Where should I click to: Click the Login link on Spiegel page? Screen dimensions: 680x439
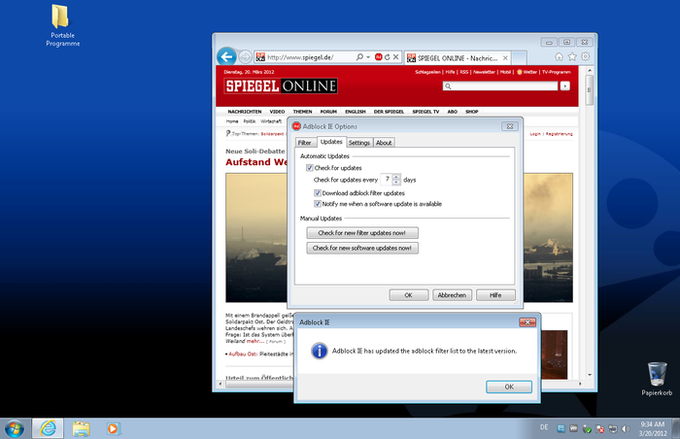coord(535,134)
